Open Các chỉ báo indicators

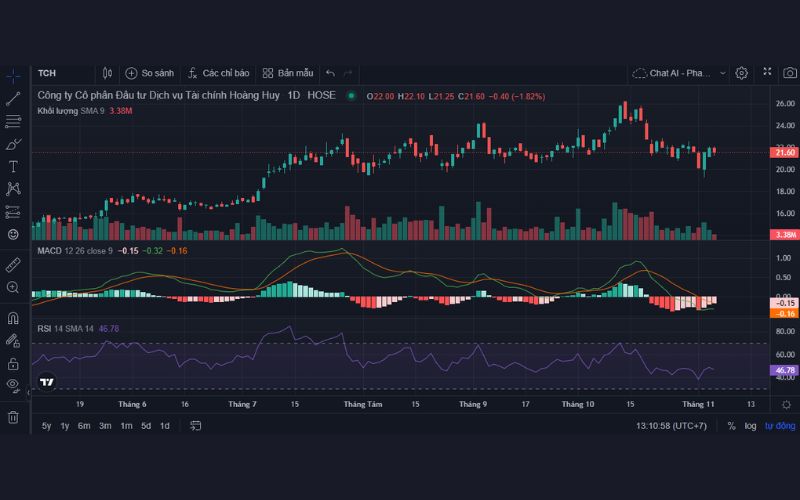(x=218, y=73)
